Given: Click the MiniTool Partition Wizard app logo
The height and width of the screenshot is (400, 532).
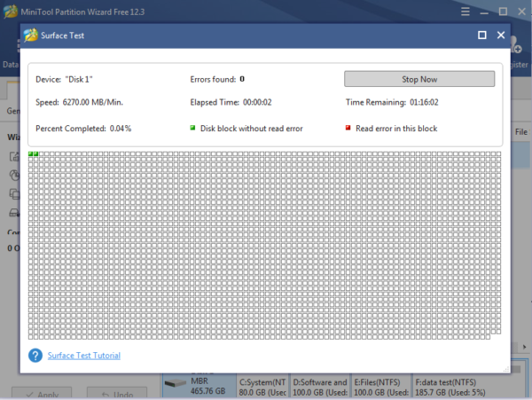Looking at the screenshot, I should [x=10, y=12].
